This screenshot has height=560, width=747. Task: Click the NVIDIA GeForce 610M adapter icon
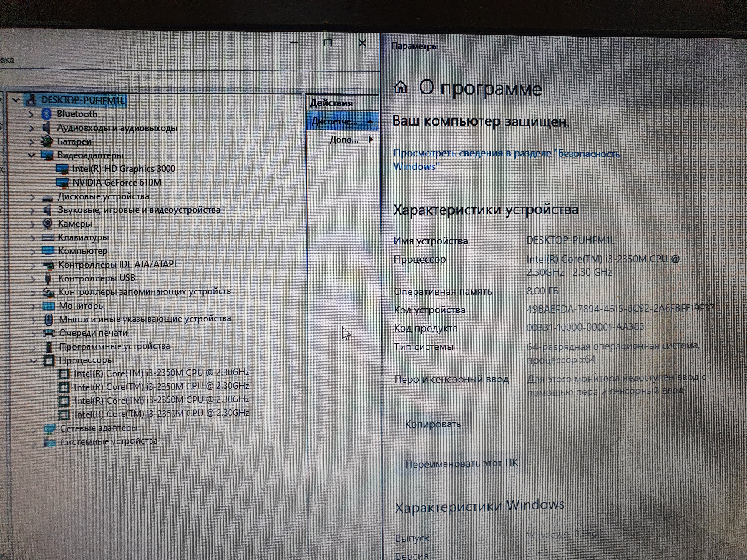point(62,183)
